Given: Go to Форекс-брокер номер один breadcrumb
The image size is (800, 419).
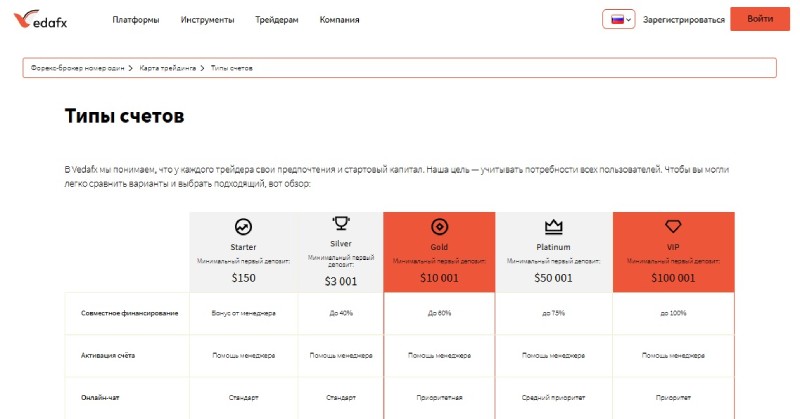Looking at the screenshot, I should [77, 68].
